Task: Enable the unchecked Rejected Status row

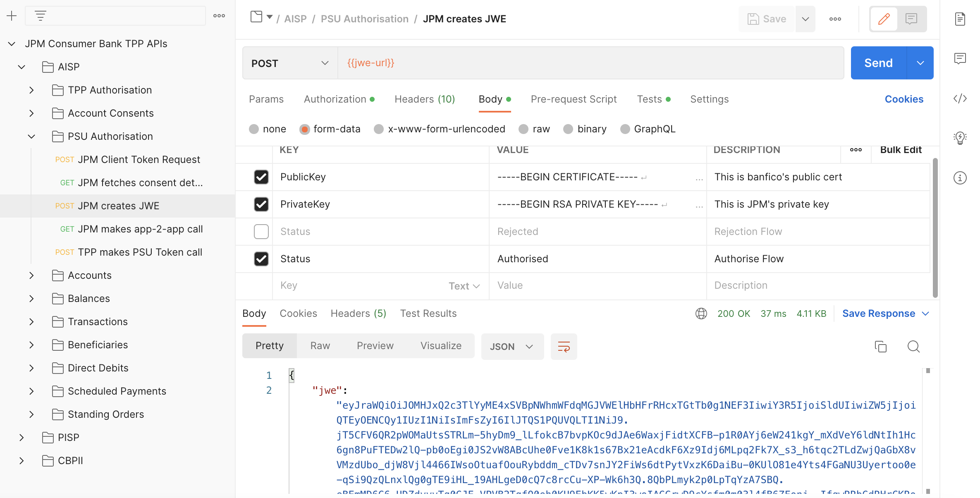Action: click(x=261, y=232)
